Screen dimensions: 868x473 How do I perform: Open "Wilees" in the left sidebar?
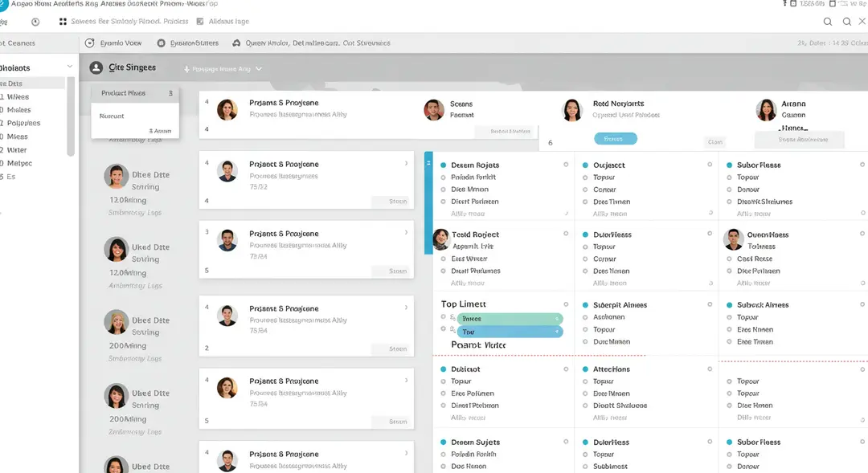18,97
